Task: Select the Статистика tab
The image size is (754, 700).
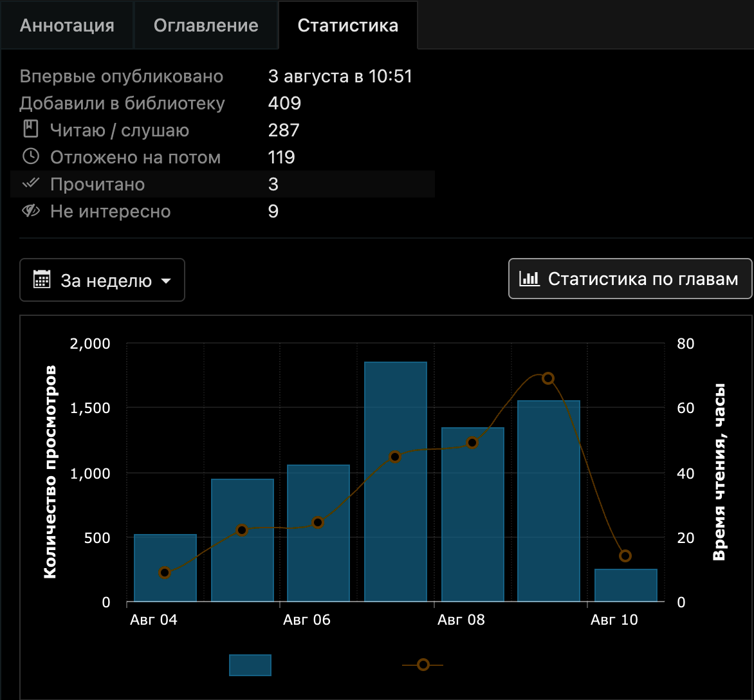Action: 347,25
